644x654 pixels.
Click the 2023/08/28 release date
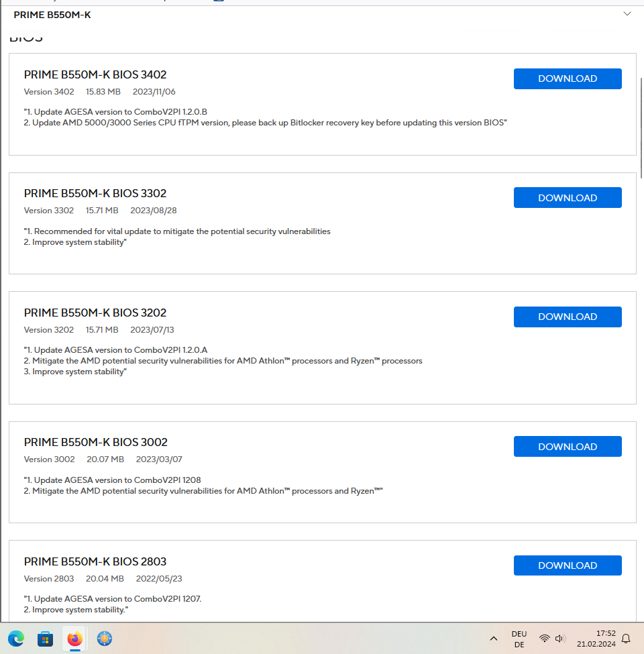pos(154,211)
